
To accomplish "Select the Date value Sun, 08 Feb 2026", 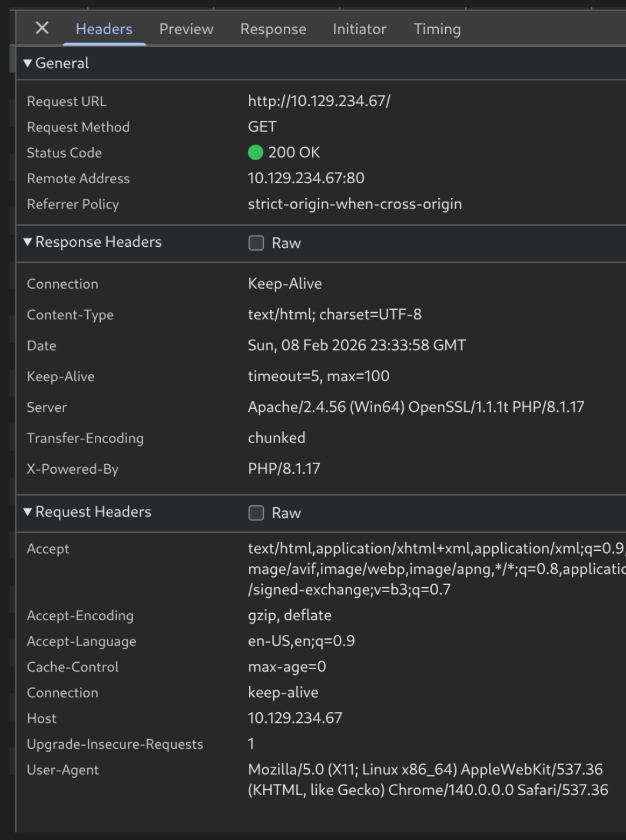I will coord(357,345).
